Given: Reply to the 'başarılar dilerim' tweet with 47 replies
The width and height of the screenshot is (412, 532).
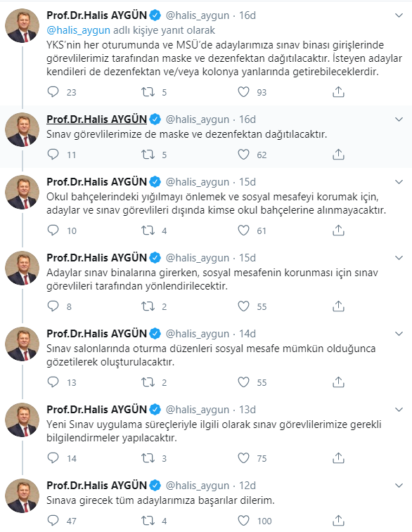Looking at the screenshot, I should pyautogui.click(x=53, y=521).
